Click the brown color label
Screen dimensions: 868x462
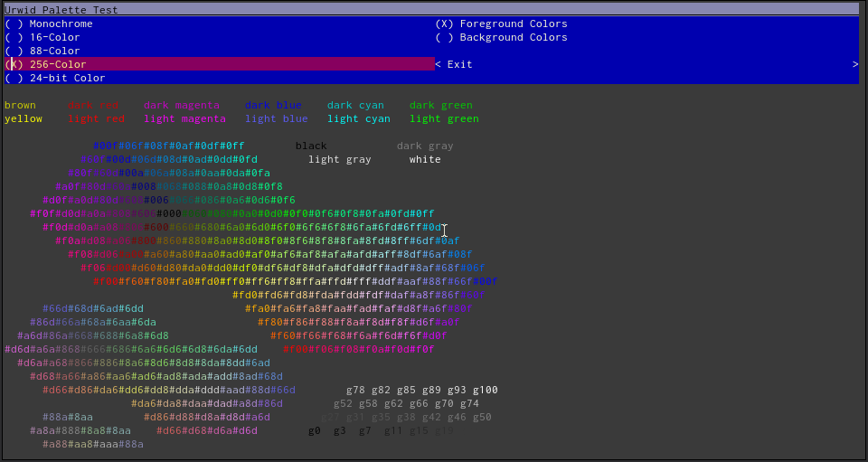[x=20, y=105]
